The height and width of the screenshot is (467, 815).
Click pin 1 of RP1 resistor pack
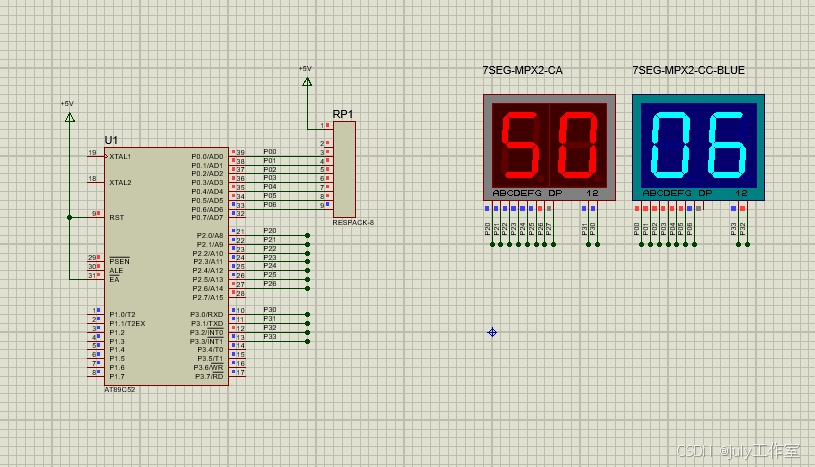point(324,125)
